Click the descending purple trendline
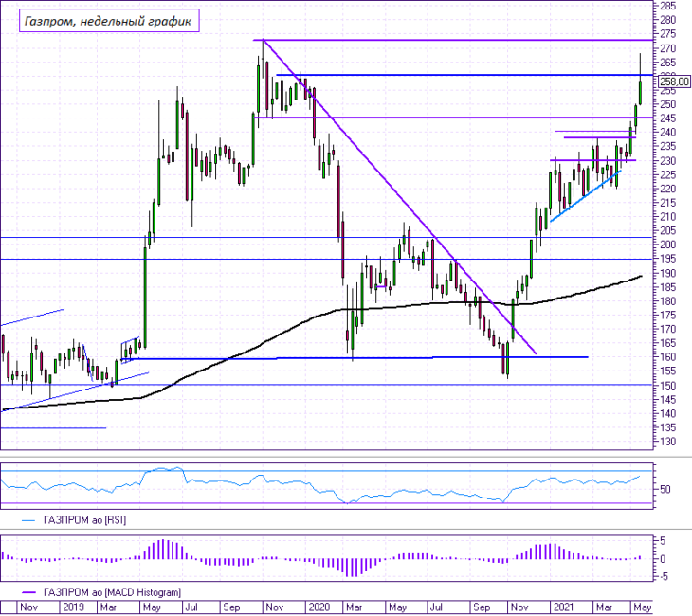 pos(399,197)
